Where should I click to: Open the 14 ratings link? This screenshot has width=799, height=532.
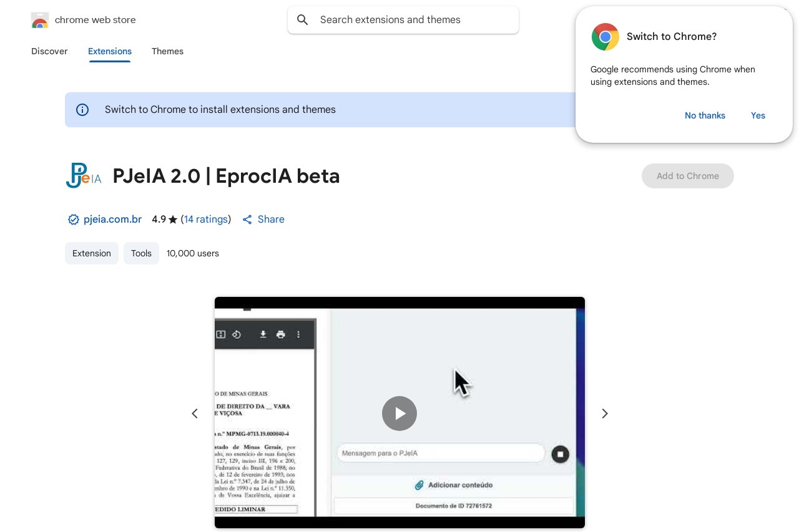(x=206, y=220)
